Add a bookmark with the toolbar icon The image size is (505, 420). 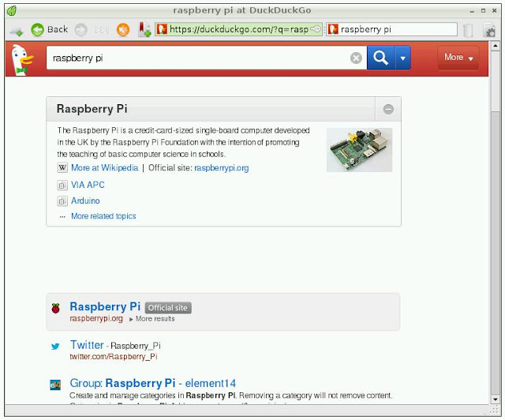(144, 29)
